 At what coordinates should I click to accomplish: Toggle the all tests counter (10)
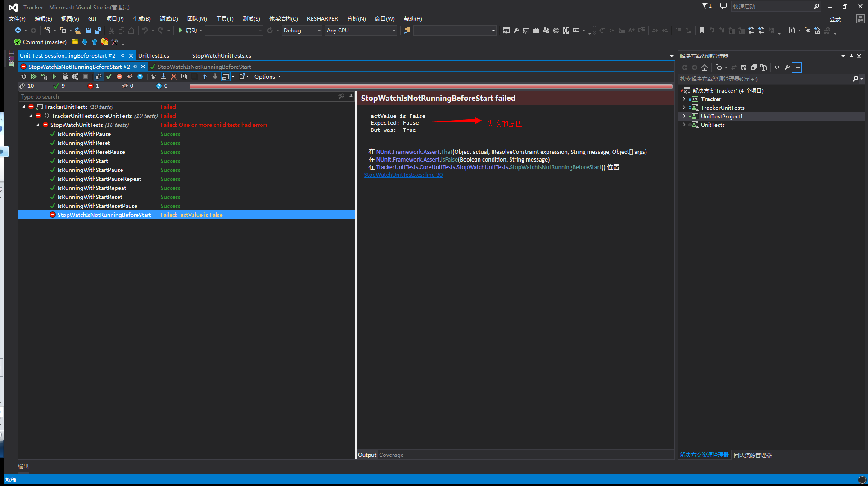point(27,85)
